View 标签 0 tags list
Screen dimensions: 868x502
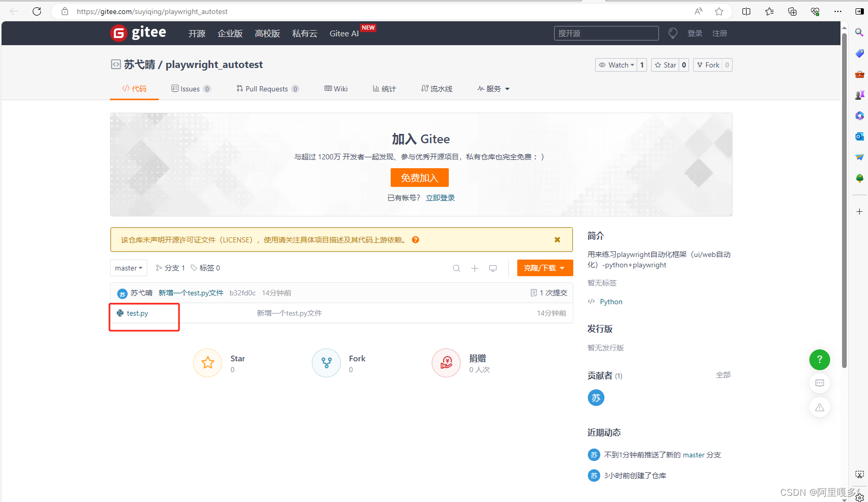[205, 268]
